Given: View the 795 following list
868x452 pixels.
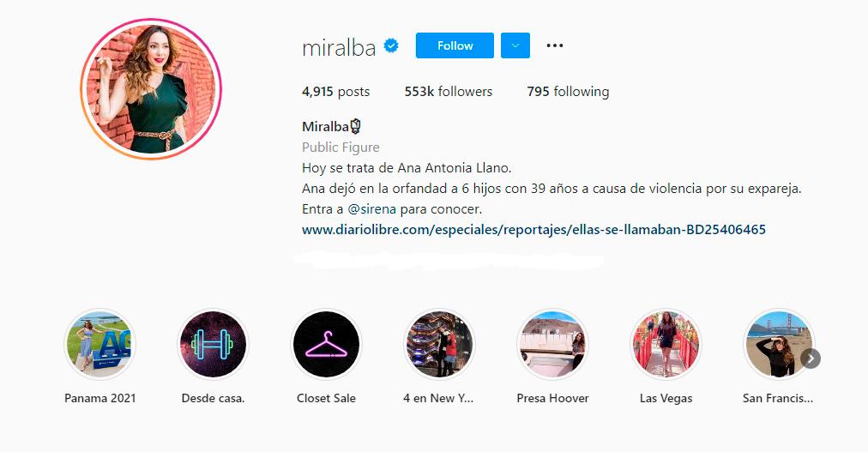Looking at the screenshot, I should tap(568, 91).
